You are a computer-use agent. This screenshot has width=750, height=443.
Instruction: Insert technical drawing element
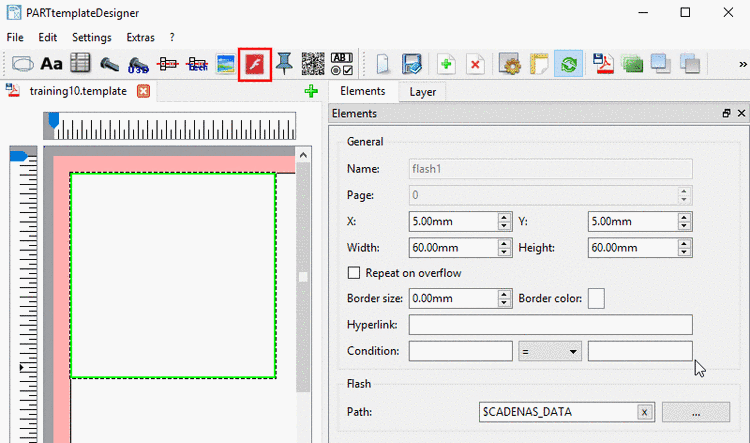pos(197,64)
